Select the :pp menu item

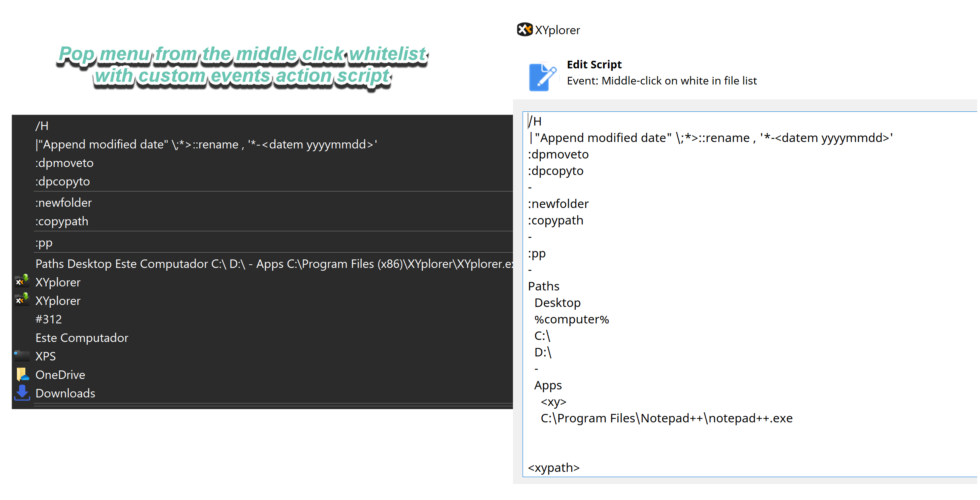tap(44, 243)
